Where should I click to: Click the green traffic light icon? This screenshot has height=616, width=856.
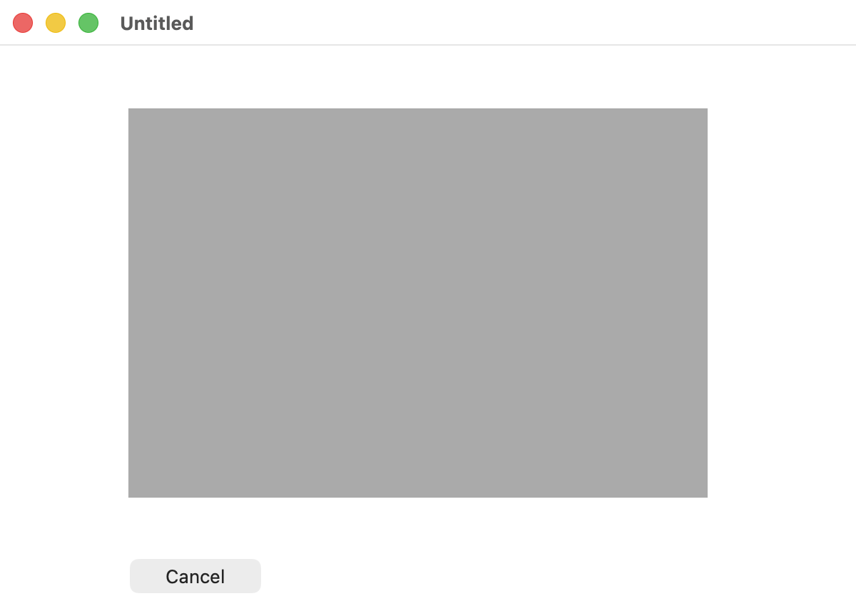88,23
